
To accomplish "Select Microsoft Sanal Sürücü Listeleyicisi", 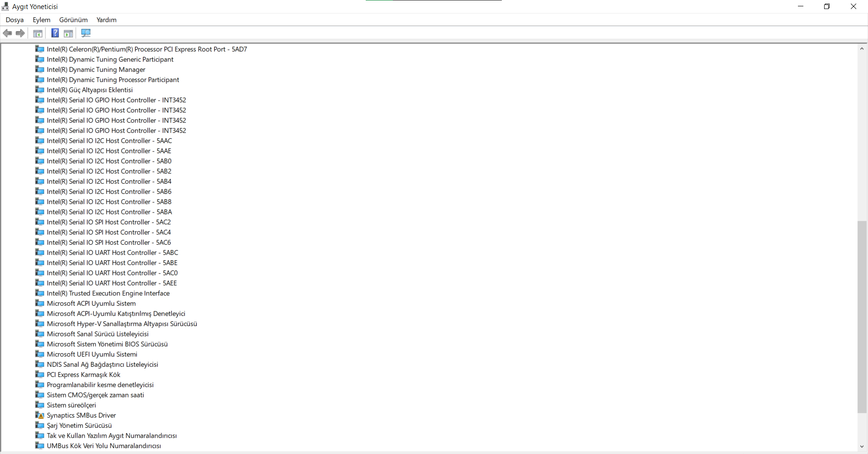I will tap(98, 334).
